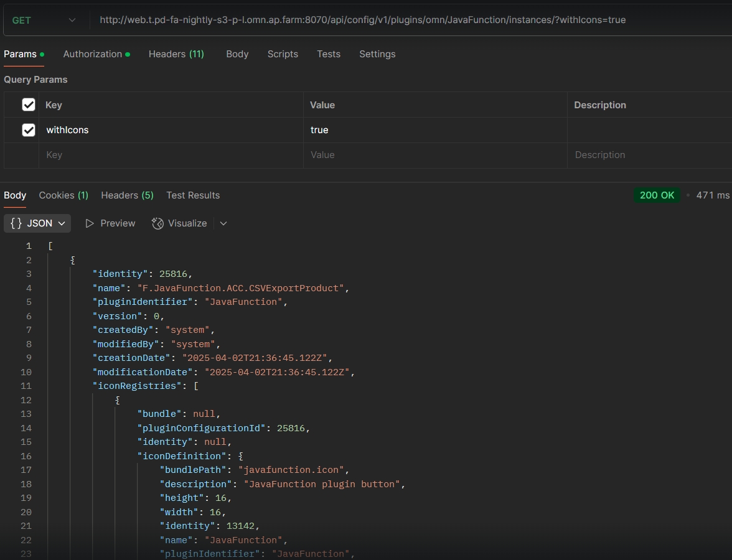
Task: Open the request Headers (11) tab
Action: click(x=176, y=54)
